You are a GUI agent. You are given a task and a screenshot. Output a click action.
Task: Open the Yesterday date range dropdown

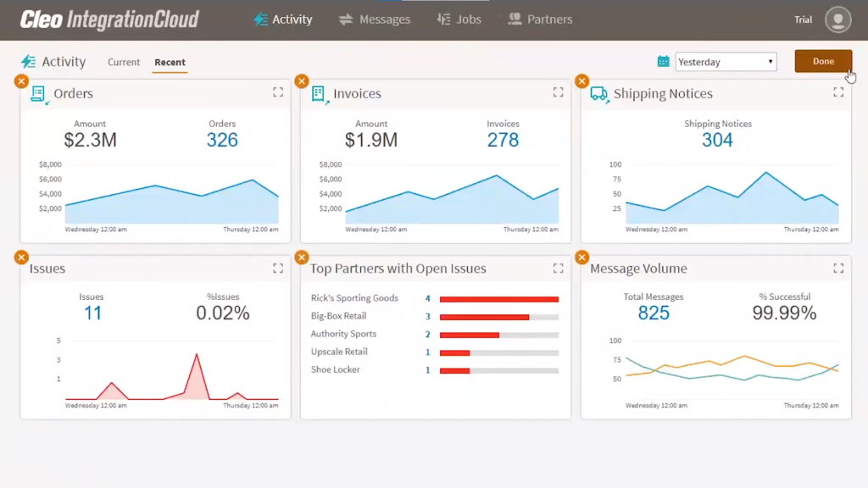(x=726, y=62)
